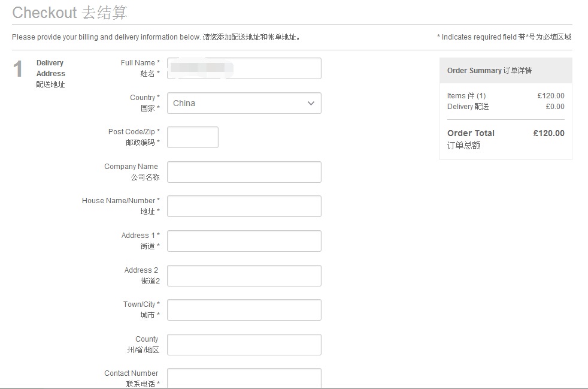Viewport: 588px width, 389px height.
Task: Click the Post Code/Zip input field
Action: click(x=193, y=137)
